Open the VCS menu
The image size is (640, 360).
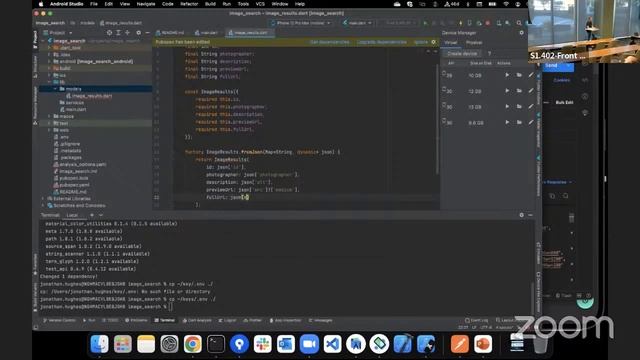click(x=260, y=4)
